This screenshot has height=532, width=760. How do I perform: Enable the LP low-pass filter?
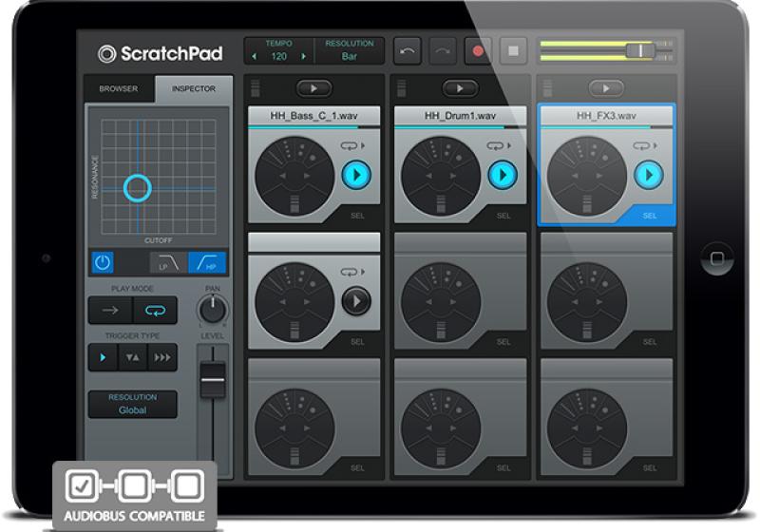(163, 263)
